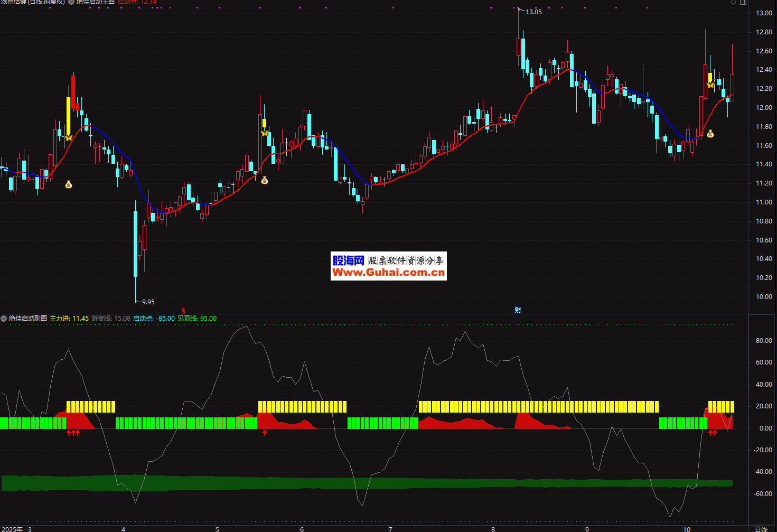
Task: Click the 游资线 15.08 label
Action: point(111,319)
